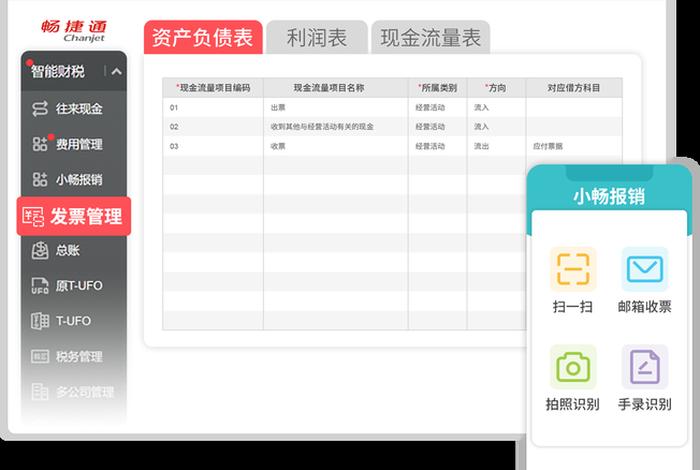Image resolution: width=700 pixels, height=470 pixels.
Task: Click the Chanjet 畅捷通 logo
Action: [74, 31]
